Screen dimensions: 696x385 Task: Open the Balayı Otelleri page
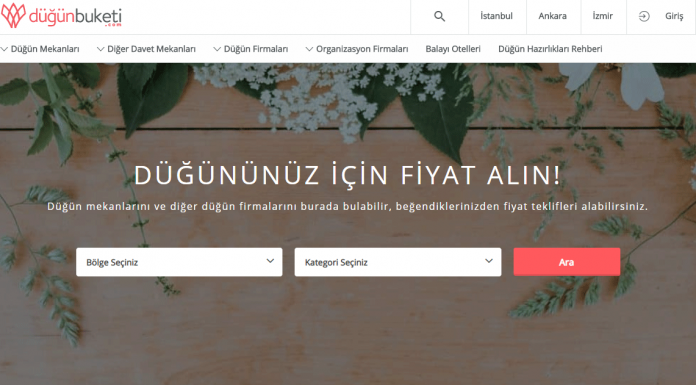(x=453, y=49)
